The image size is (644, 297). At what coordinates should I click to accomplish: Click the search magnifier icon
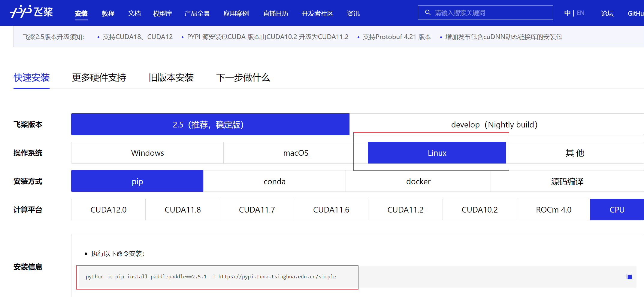pyautogui.click(x=428, y=13)
